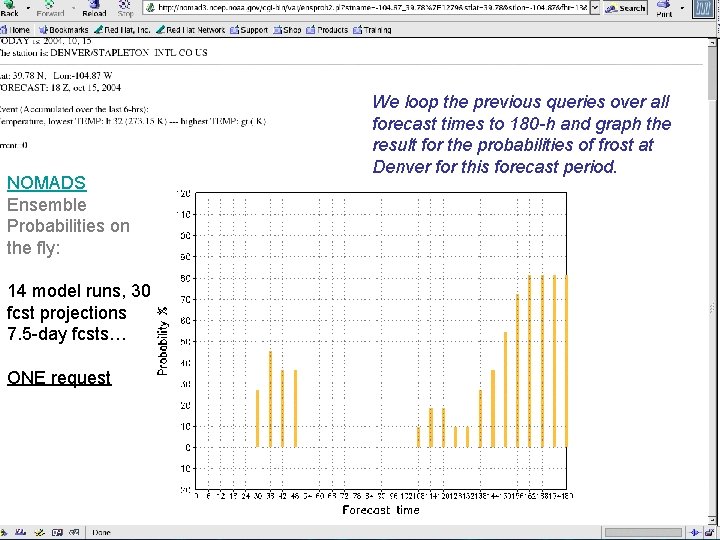Click the page load progress bar
The height and width of the screenshot is (540, 720).
coord(643,533)
